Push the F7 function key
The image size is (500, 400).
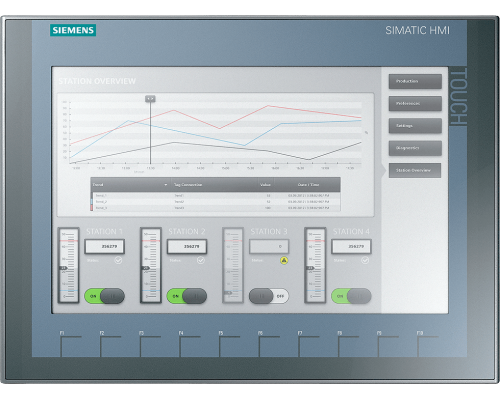[309, 345]
